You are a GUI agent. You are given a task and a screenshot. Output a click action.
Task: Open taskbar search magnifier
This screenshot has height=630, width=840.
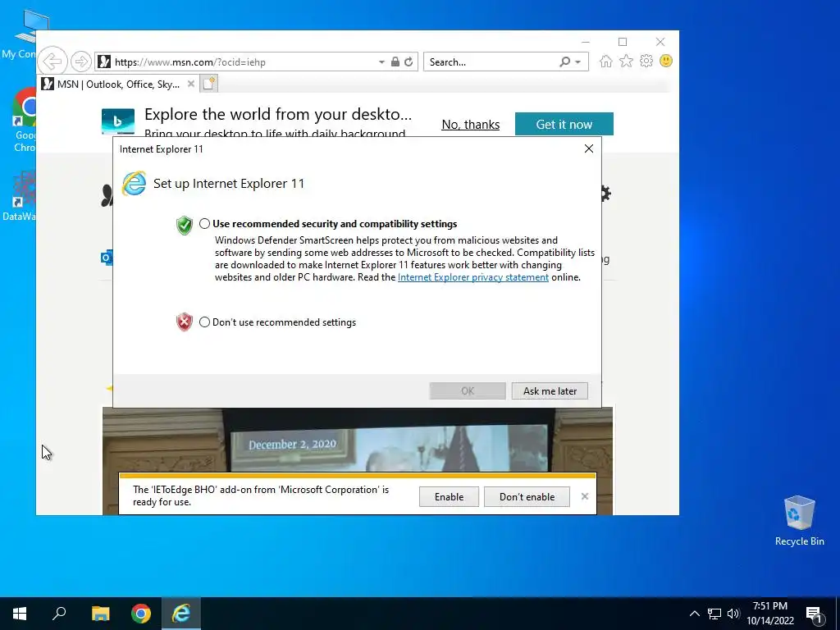59,614
